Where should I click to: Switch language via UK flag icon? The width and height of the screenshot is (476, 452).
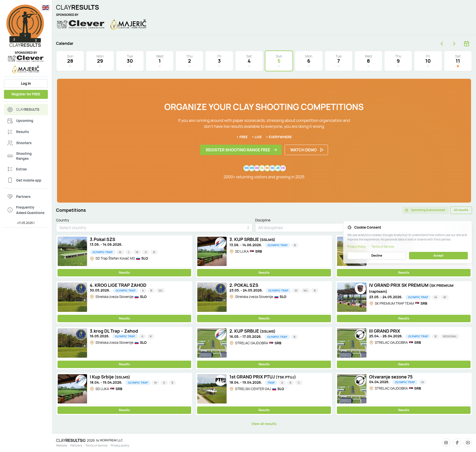(x=46, y=8)
